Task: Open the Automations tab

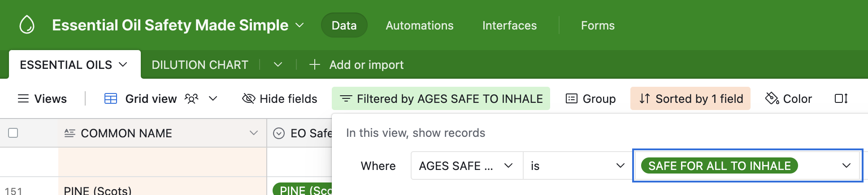Action: [x=419, y=25]
